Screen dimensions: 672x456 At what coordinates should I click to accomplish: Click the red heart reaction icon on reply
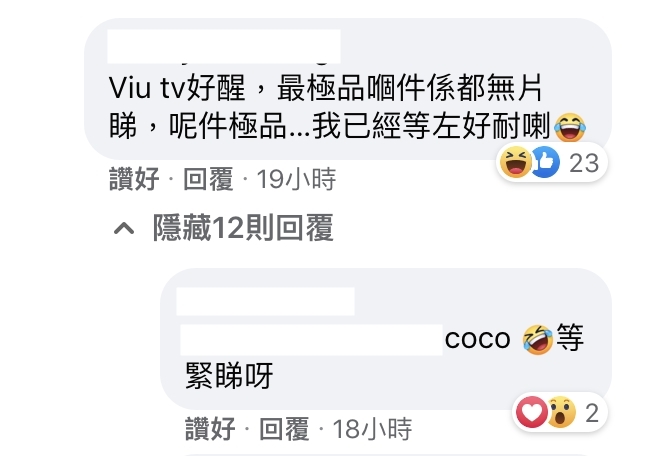tap(531, 412)
